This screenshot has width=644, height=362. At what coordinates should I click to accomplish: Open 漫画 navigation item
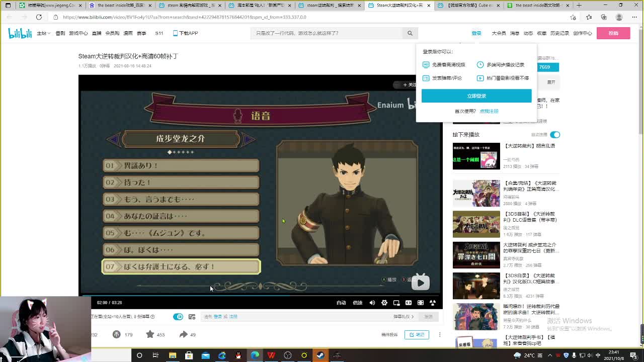(128, 33)
